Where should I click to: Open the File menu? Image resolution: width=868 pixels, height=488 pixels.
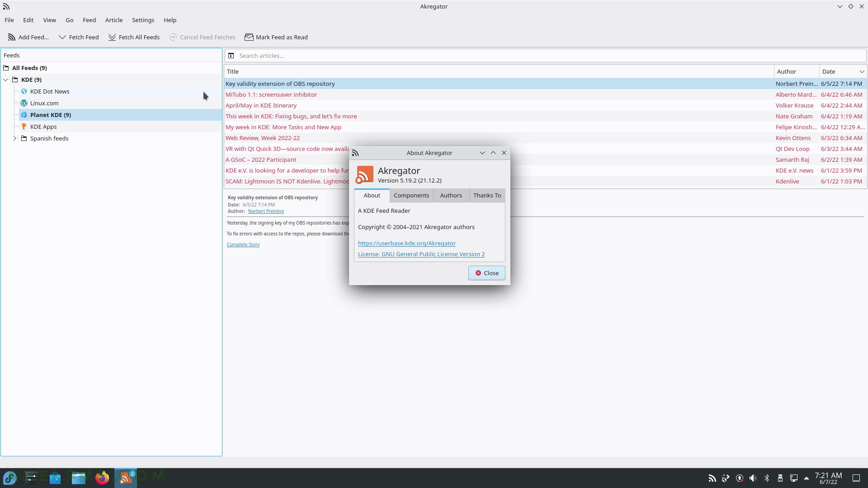click(x=9, y=20)
